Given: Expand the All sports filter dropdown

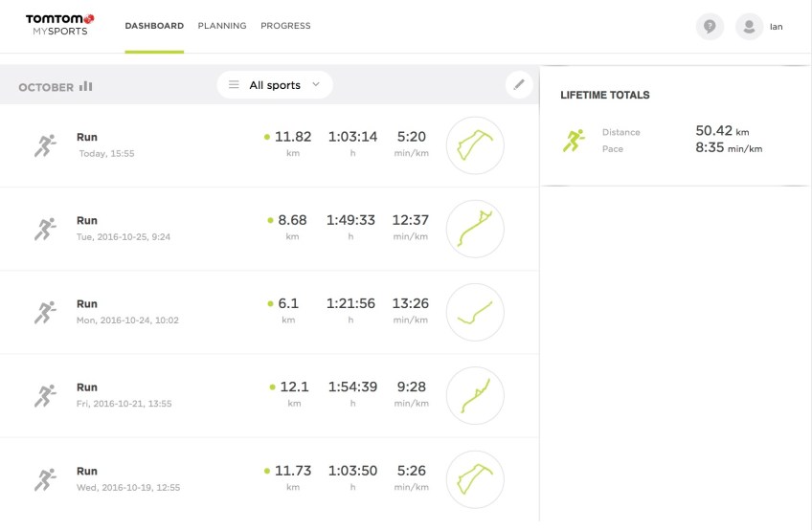Looking at the screenshot, I should [x=275, y=85].
